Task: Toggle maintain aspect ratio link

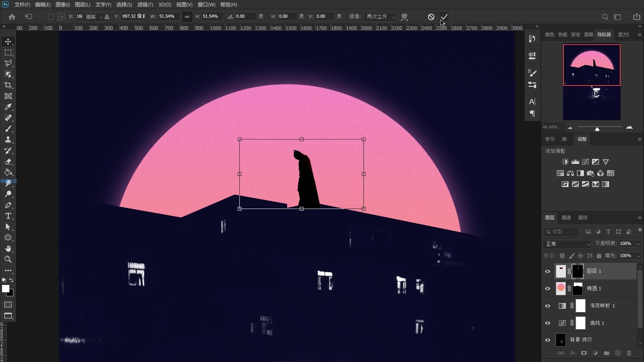Action: [187, 16]
